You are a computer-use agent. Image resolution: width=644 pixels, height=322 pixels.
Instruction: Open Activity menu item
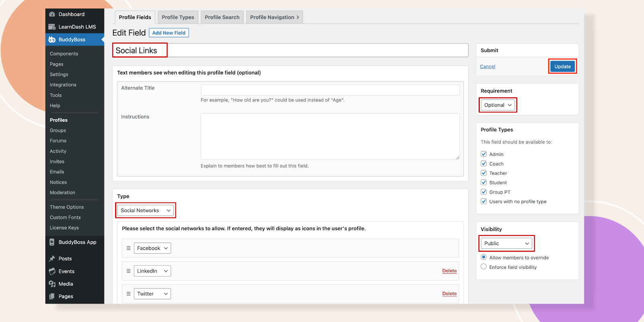pos(58,151)
